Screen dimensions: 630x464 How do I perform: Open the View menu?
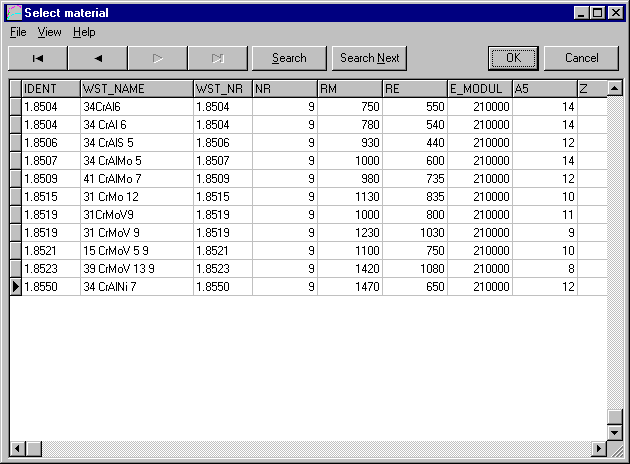49,32
